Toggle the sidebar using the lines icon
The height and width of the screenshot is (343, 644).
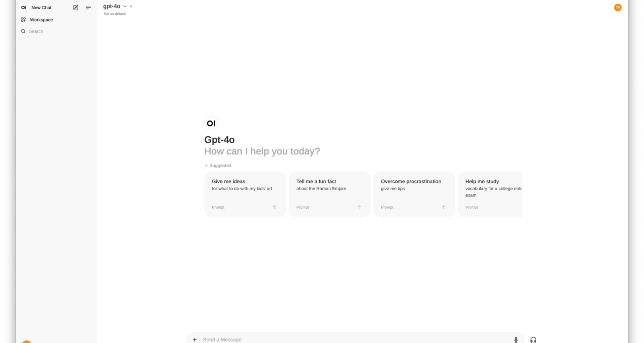[x=88, y=7]
